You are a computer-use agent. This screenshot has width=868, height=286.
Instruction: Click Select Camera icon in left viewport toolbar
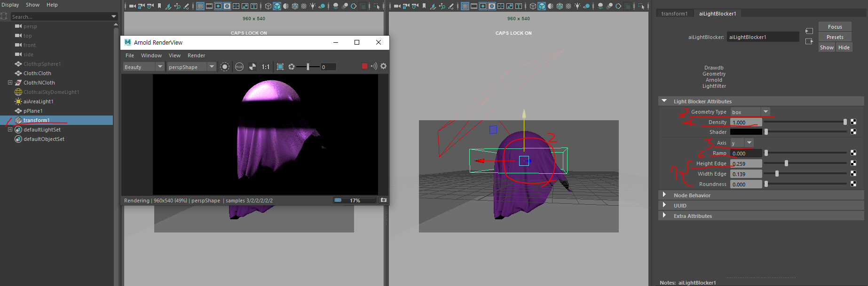pos(133,6)
